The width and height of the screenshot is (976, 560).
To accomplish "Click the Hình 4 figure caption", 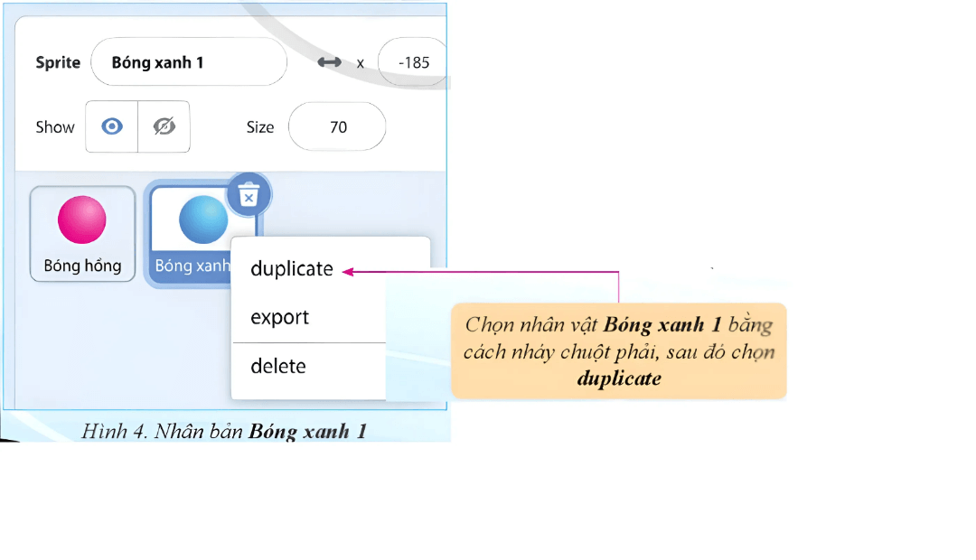I will point(224,430).
